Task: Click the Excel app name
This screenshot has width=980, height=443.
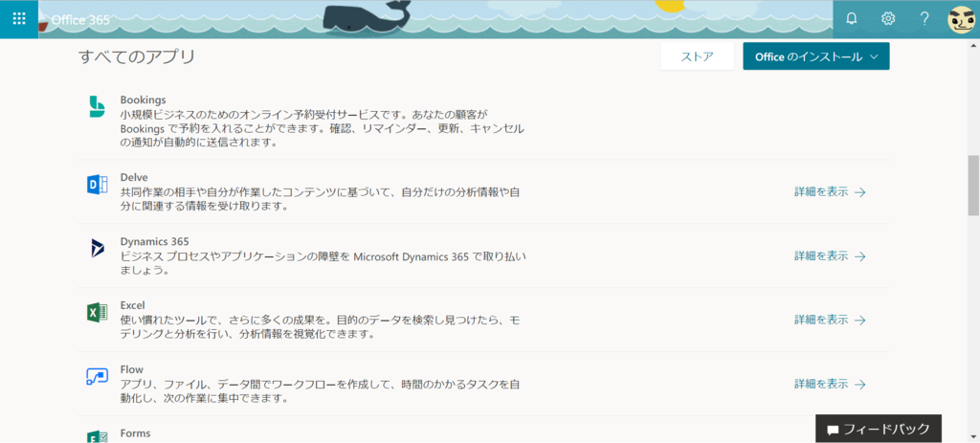Action: pos(132,305)
